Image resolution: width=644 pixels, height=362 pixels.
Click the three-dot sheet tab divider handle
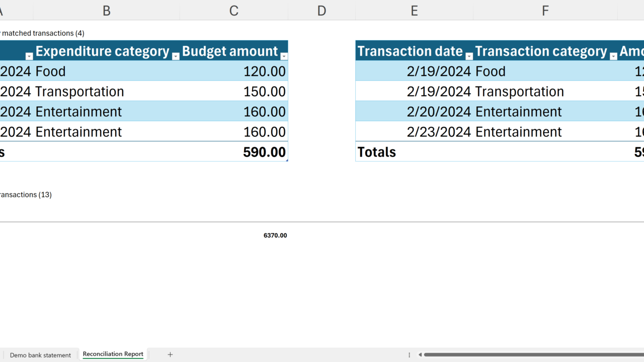coord(410,355)
